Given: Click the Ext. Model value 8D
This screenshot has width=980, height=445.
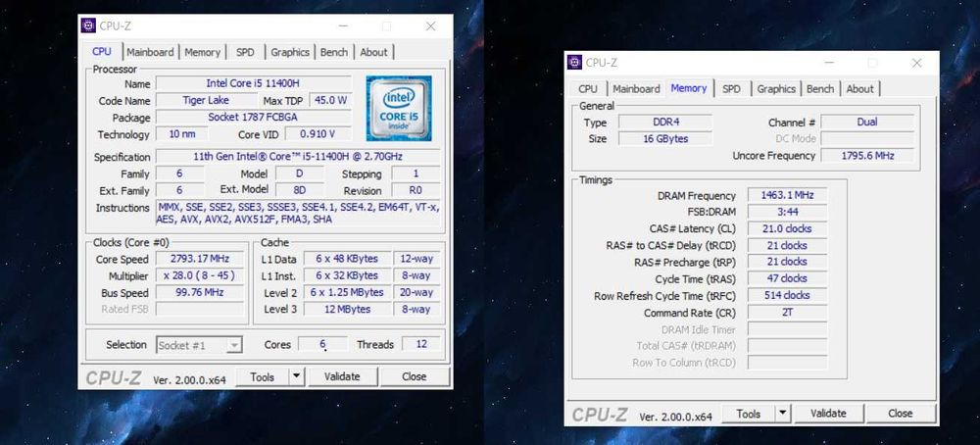Looking at the screenshot, I should click(300, 190).
